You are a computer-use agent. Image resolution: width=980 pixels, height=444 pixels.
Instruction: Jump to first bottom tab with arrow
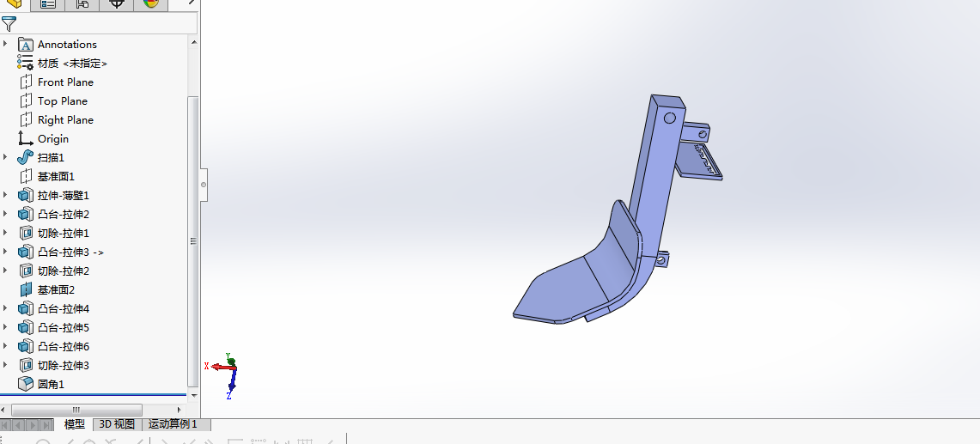tap(6, 425)
